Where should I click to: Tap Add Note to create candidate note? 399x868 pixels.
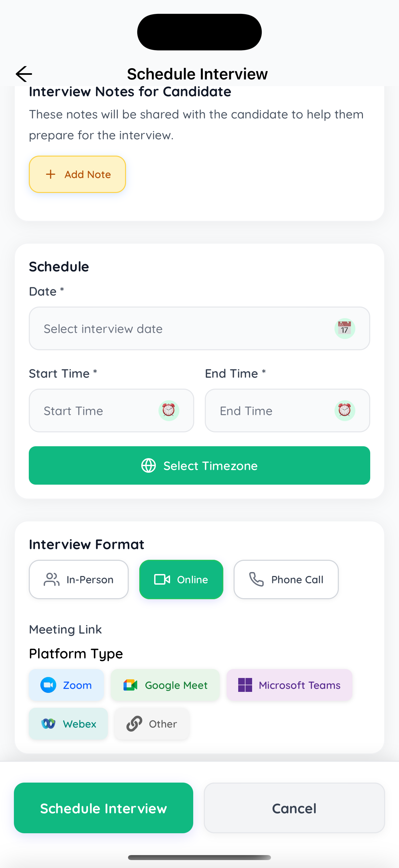(77, 174)
